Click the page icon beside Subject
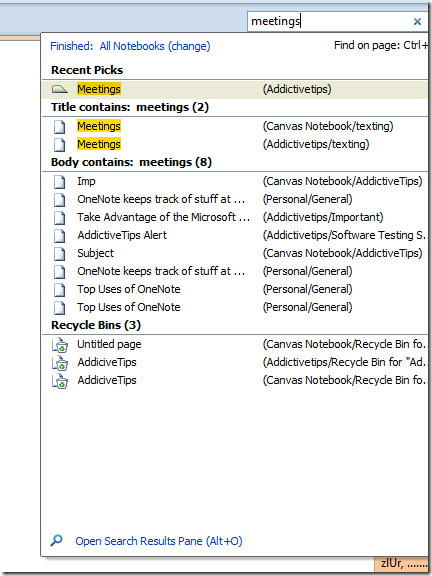This screenshot has height=576, width=432. click(x=60, y=254)
